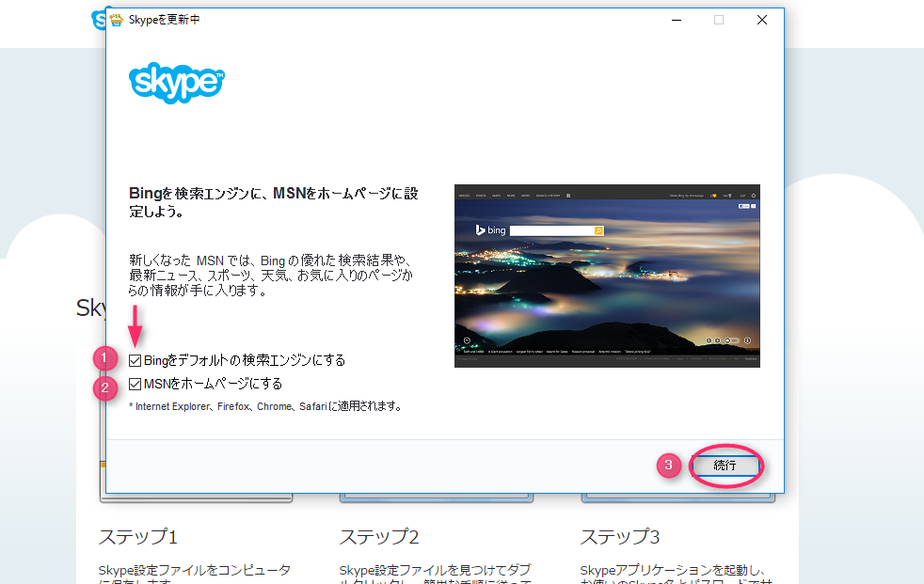Click ステップ1 heading on background page
Image resolution: width=924 pixels, height=584 pixels.
click(138, 537)
